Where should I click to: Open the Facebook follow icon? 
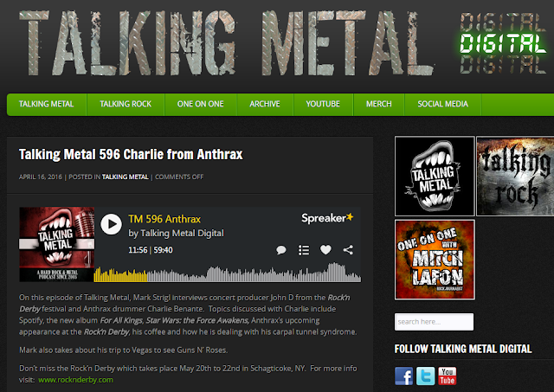[x=404, y=376]
